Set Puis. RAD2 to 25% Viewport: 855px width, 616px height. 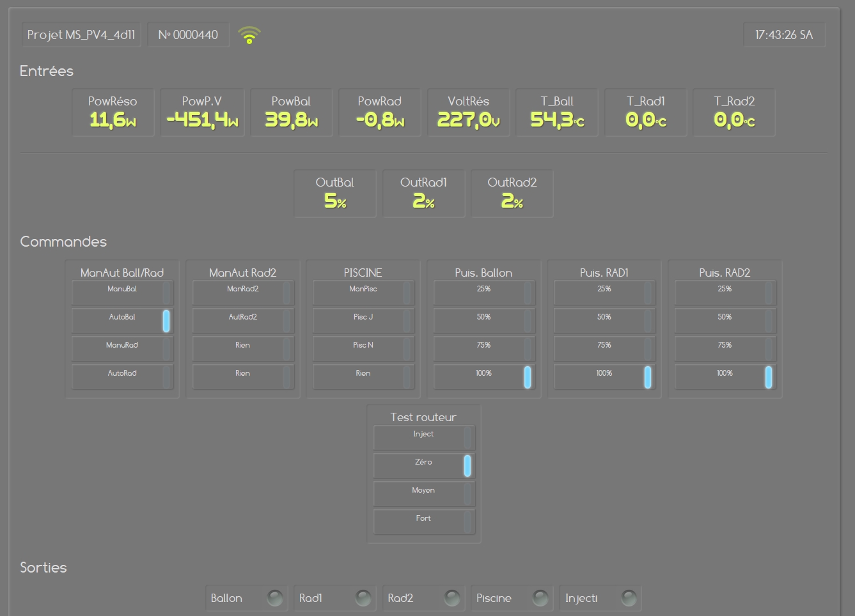tap(725, 293)
